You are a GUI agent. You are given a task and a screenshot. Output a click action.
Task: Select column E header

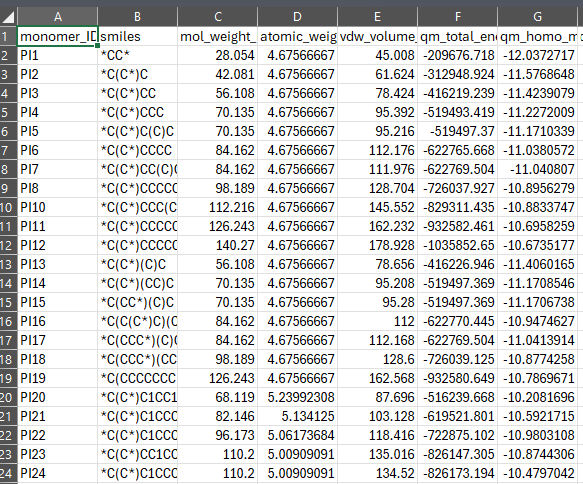(377, 17)
